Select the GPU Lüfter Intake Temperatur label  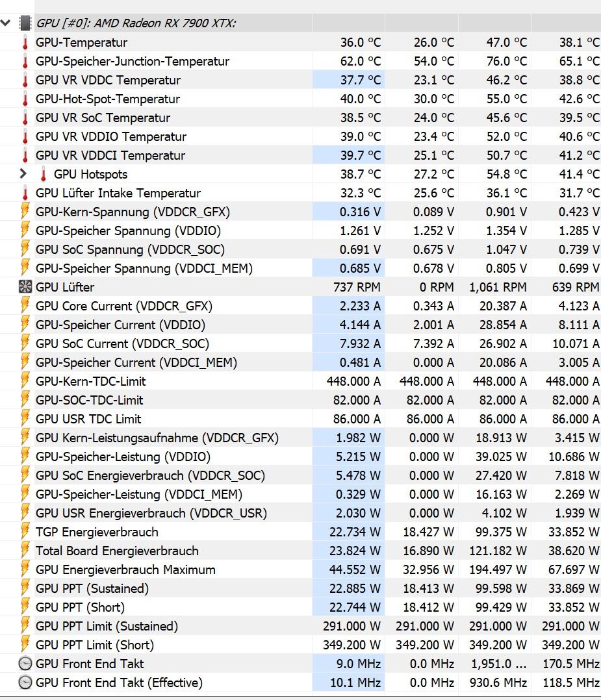pos(118,193)
